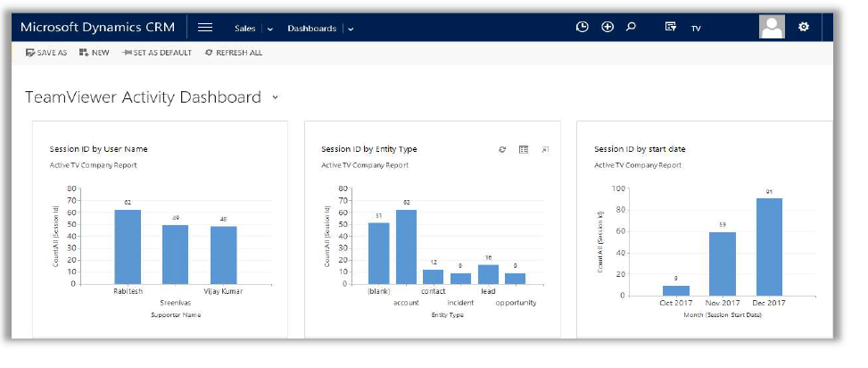
Task: Open the settings gear icon
Action: pyautogui.click(x=803, y=28)
